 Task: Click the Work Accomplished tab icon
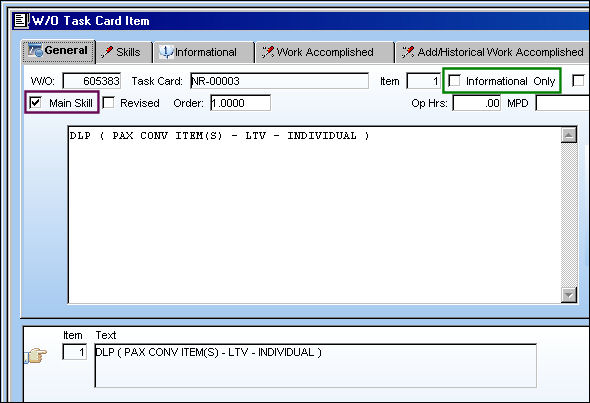(268, 52)
